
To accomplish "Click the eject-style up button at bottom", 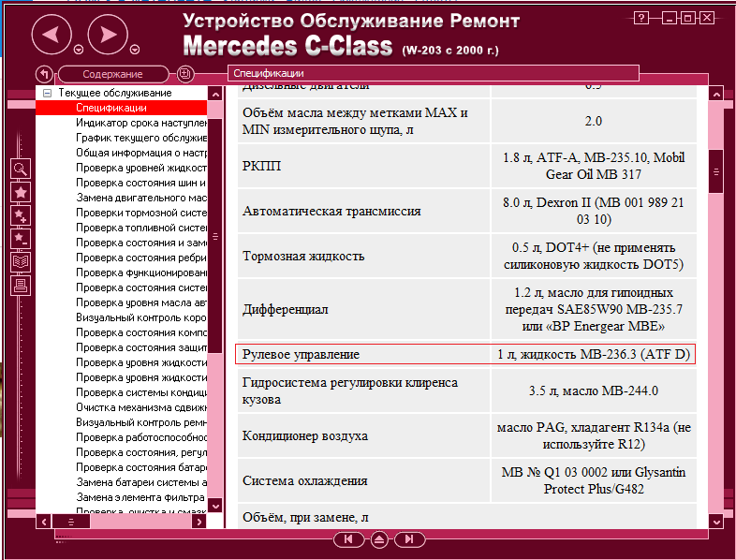I will click(378, 539).
